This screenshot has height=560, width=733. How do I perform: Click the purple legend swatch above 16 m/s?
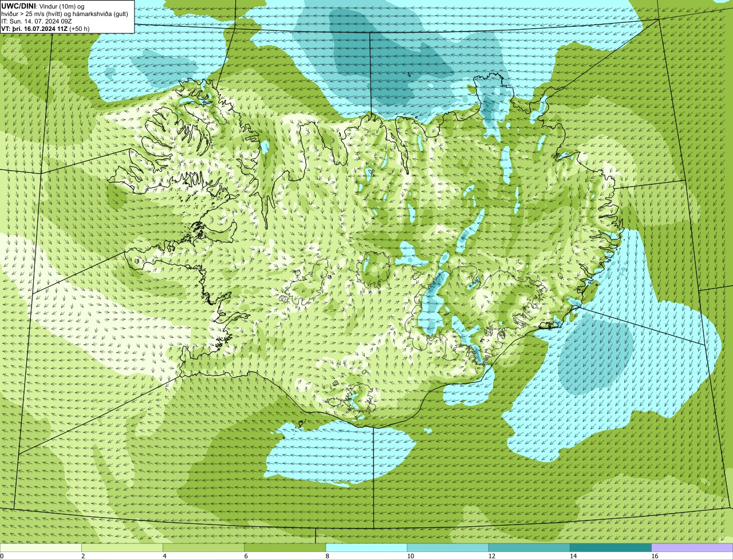click(692, 548)
